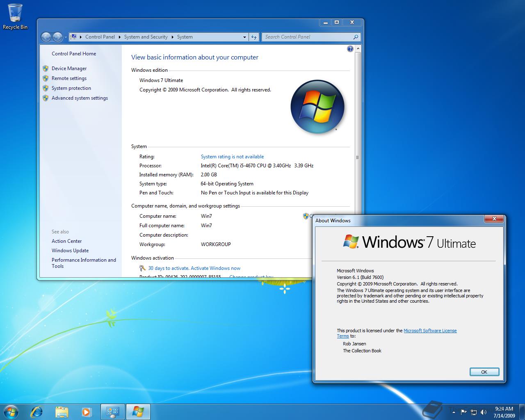Image resolution: width=525 pixels, height=420 pixels.
Task: Expand the System and Security breadcrumb chevron
Action: pos(173,37)
